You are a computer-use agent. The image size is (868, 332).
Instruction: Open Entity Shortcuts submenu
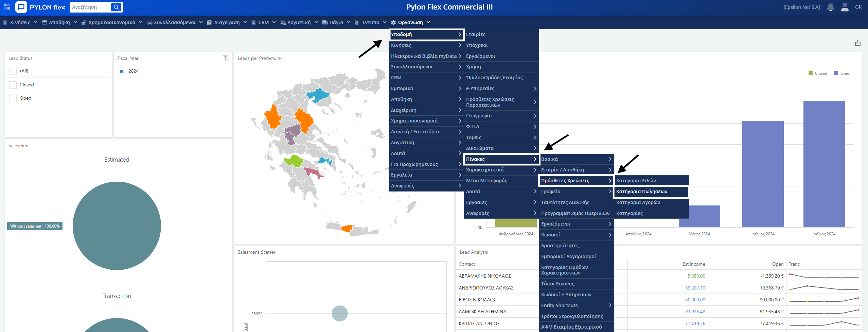point(577,305)
